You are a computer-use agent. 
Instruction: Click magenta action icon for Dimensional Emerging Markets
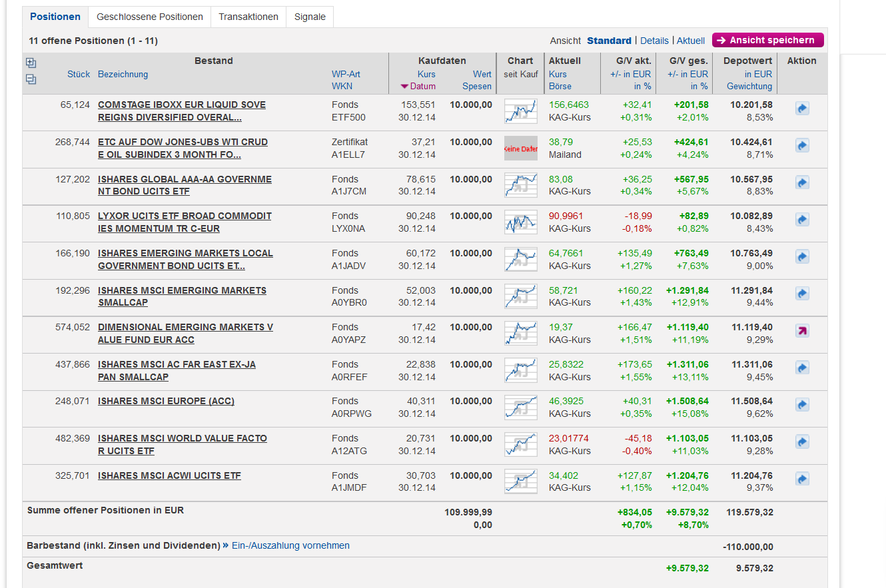[802, 331]
